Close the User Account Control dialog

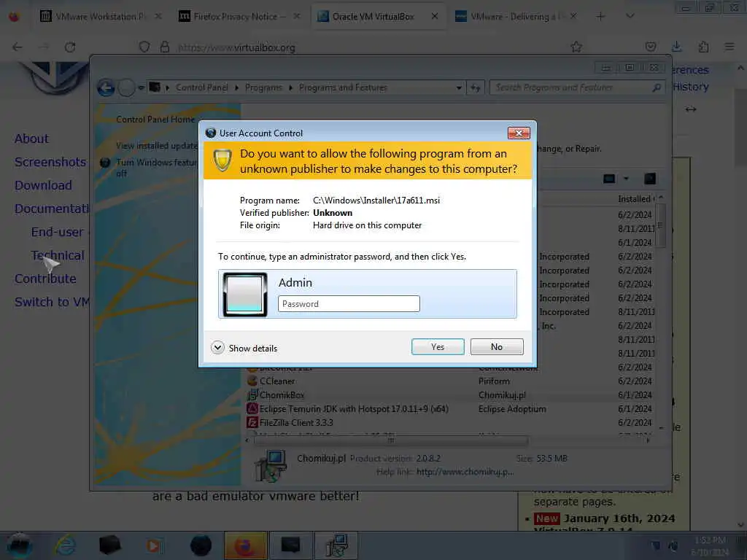(x=519, y=133)
